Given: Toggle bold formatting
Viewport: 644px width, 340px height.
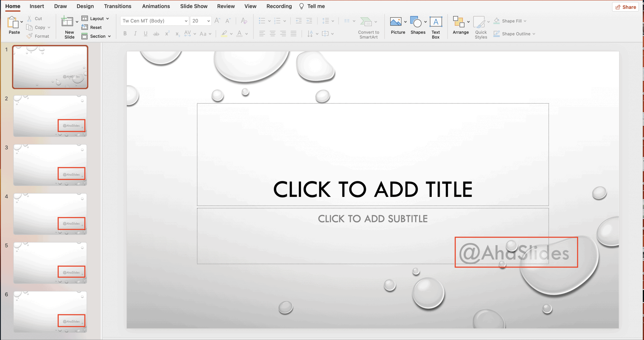Looking at the screenshot, I should 125,33.
